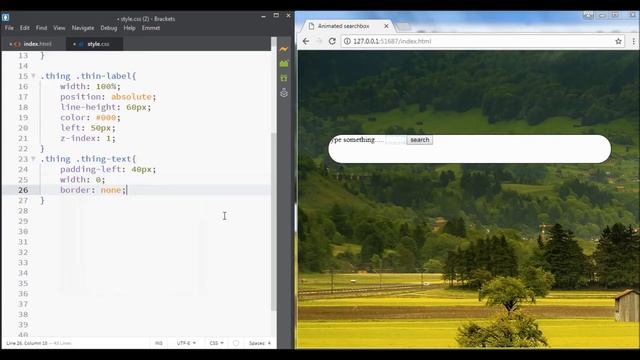Toggle INS insert mode in status bar

pos(159,343)
